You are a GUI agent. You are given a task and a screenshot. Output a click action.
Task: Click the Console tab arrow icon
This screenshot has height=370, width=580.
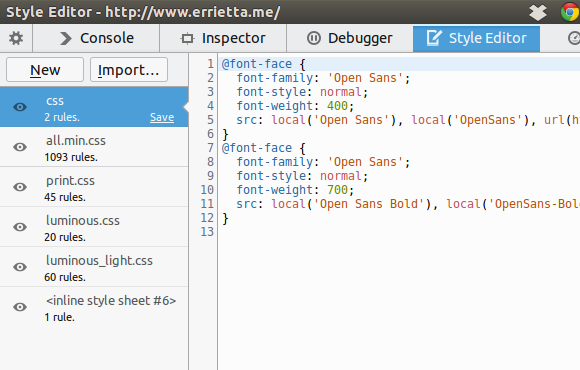[x=66, y=38]
